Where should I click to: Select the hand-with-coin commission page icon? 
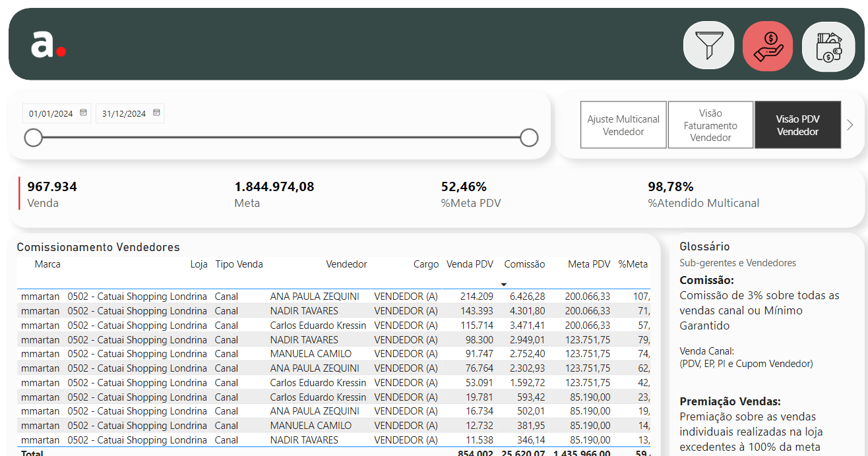768,45
